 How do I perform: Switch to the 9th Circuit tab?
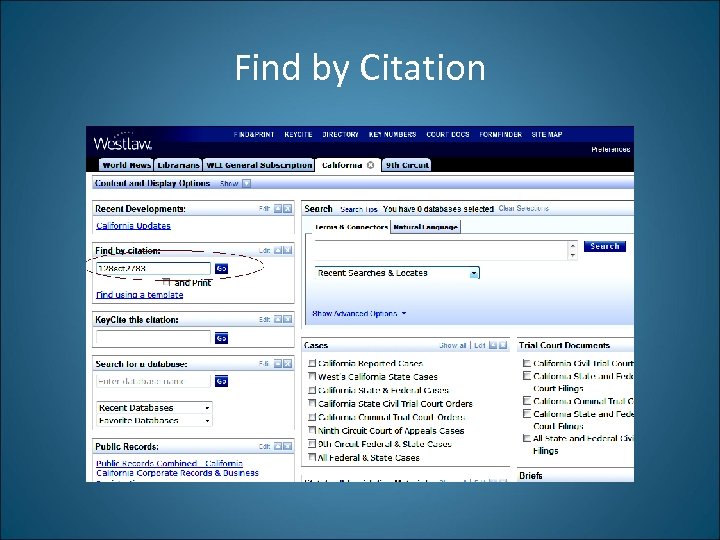click(x=407, y=165)
